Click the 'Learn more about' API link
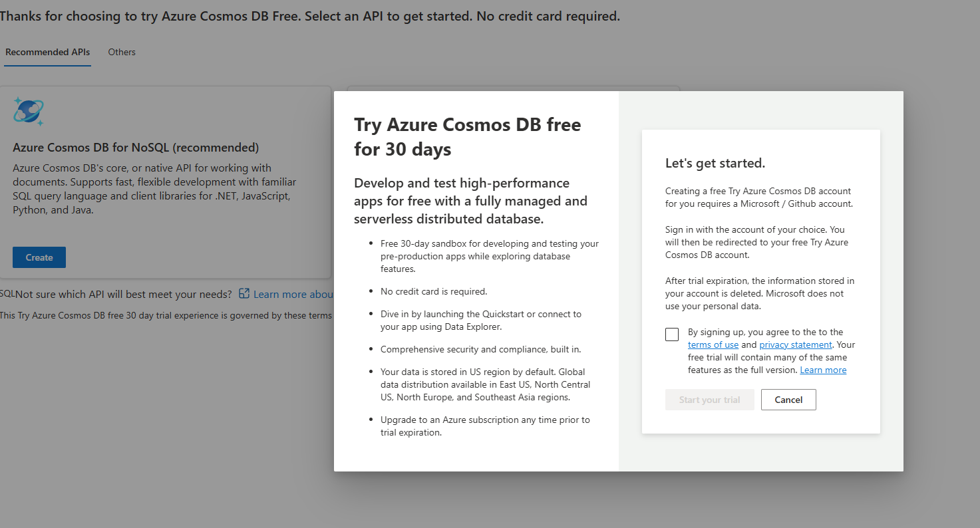This screenshot has width=980, height=528. (x=293, y=294)
